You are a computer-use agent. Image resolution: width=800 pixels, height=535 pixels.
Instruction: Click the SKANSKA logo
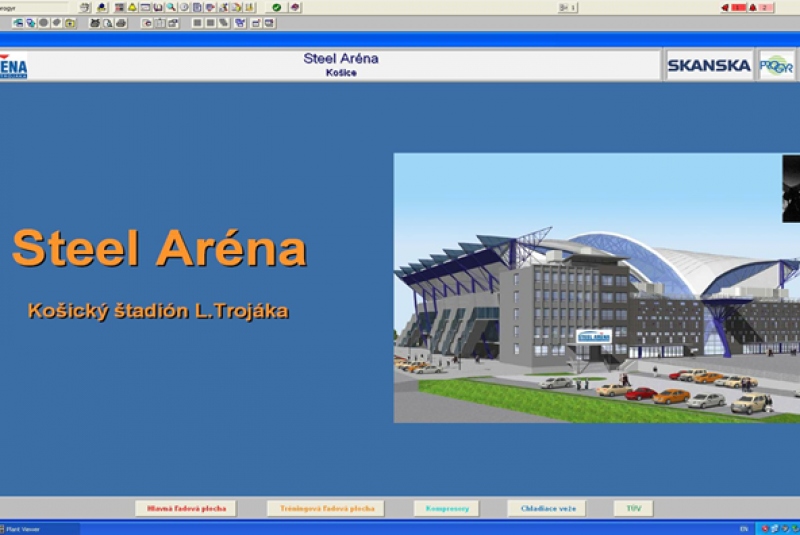(709, 65)
